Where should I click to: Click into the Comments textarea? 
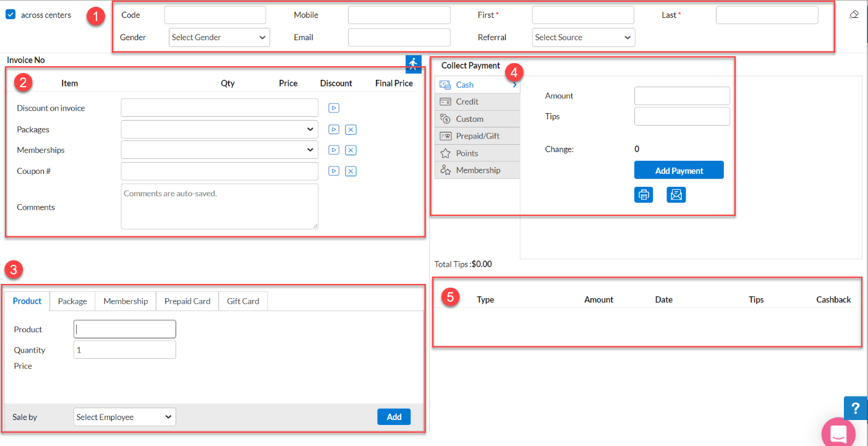[x=219, y=207]
